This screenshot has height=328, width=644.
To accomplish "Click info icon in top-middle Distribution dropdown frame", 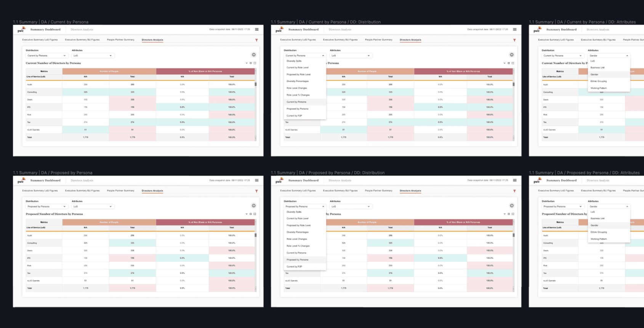I will [512, 55].
